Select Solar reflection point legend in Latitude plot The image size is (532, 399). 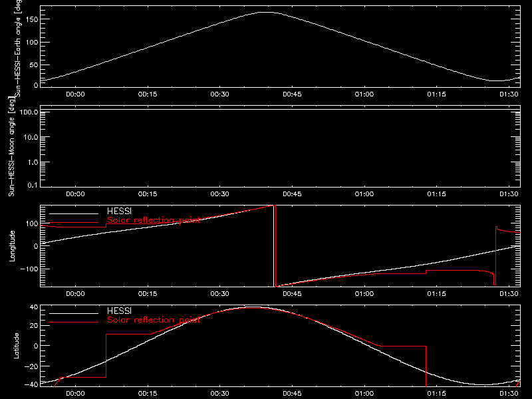point(154,320)
